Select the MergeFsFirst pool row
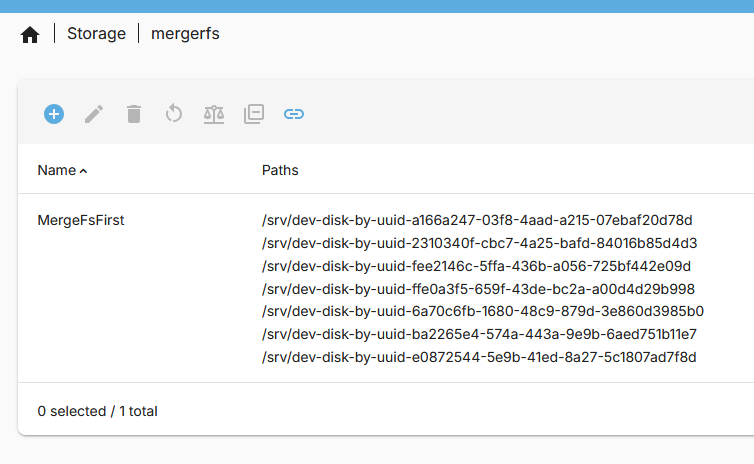The width and height of the screenshot is (754, 464). point(81,220)
